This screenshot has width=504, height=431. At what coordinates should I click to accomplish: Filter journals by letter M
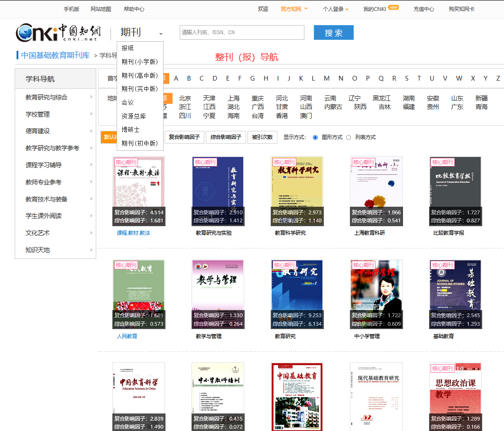pyautogui.click(x=327, y=78)
